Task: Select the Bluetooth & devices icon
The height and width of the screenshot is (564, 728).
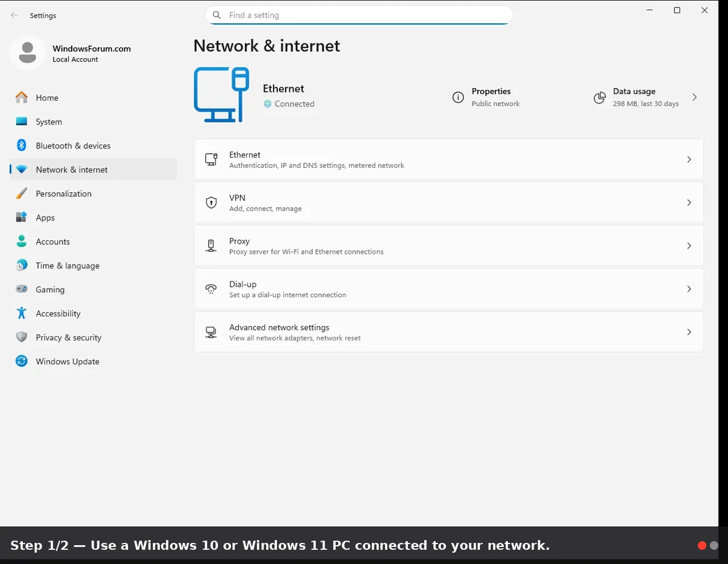Action: click(22, 146)
